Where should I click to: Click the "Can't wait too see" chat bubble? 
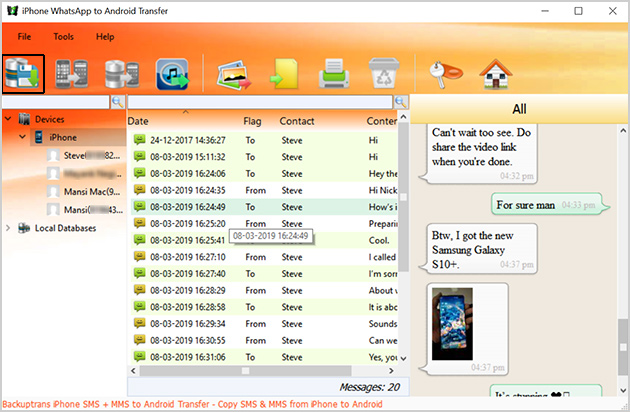point(479,153)
